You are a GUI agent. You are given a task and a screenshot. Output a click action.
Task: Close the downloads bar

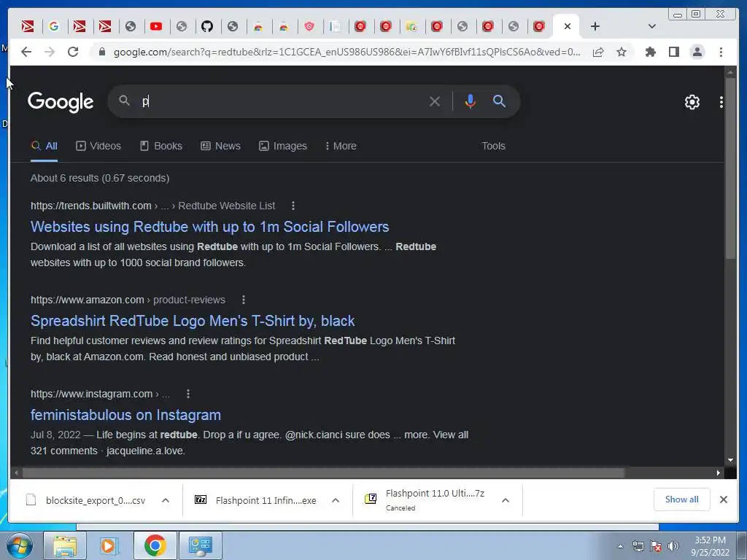coord(723,499)
